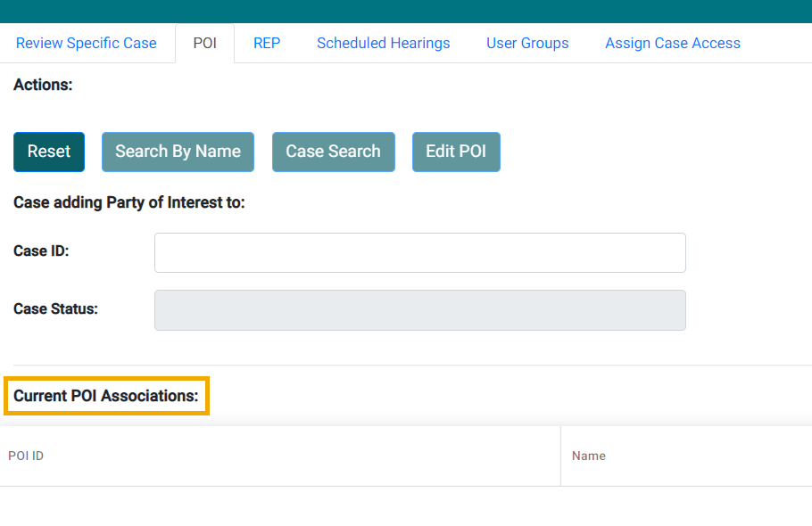Open the User Groups tab
Viewport: 812px width, 526px height.
pos(527,43)
